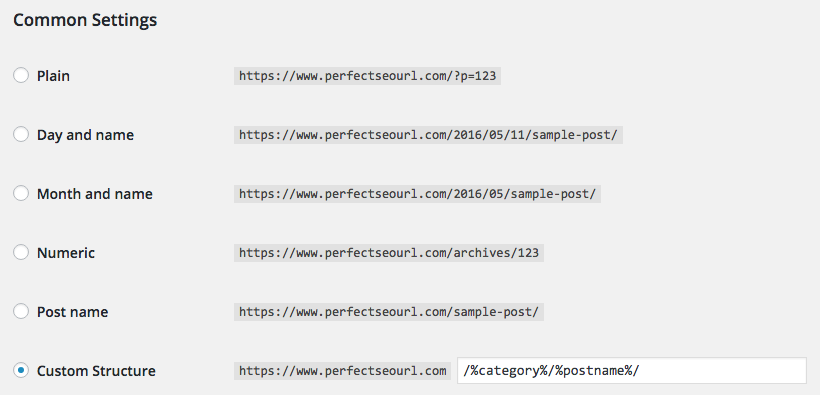
Task: Select the Month and name radio button
Action: [20, 193]
